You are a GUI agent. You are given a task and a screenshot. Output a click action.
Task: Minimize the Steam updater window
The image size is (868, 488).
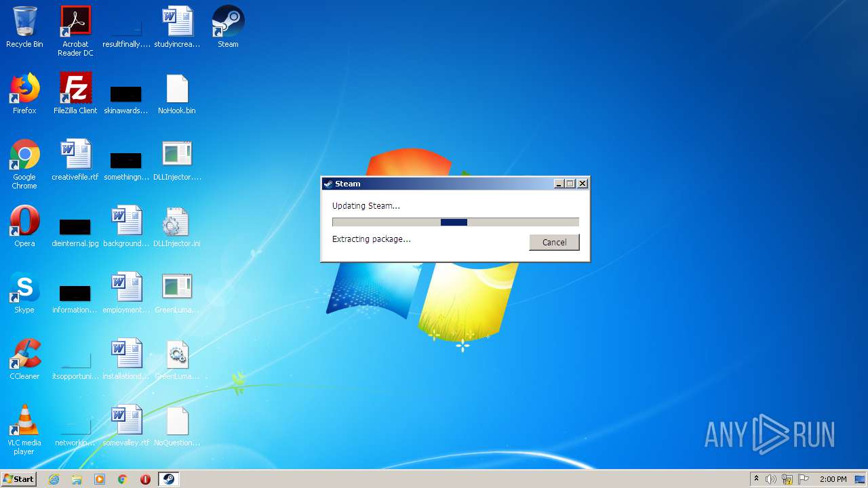pyautogui.click(x=559, y=184)
